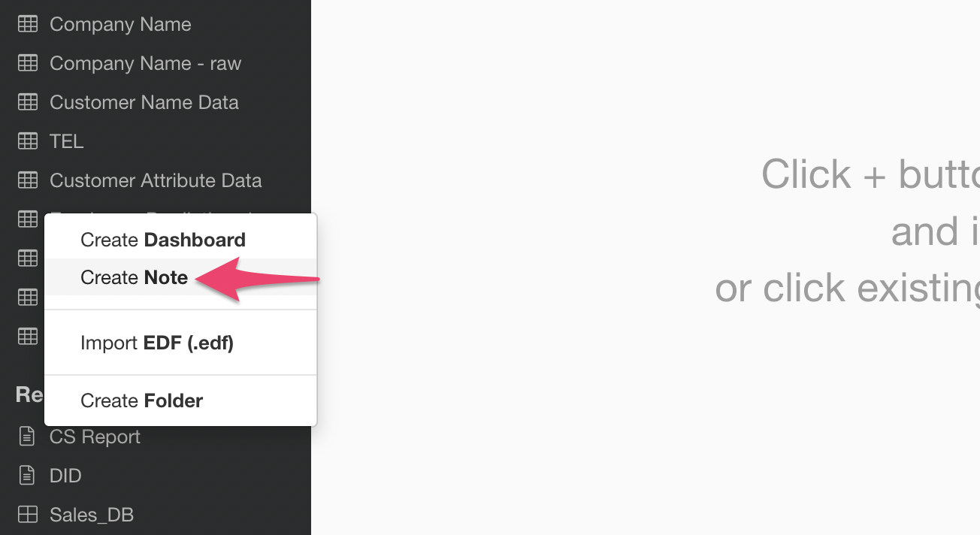This screenshot has width=980, height=535.
Task: Pick Import EDF (.edf) in the menu
Action: click(157, 343)
